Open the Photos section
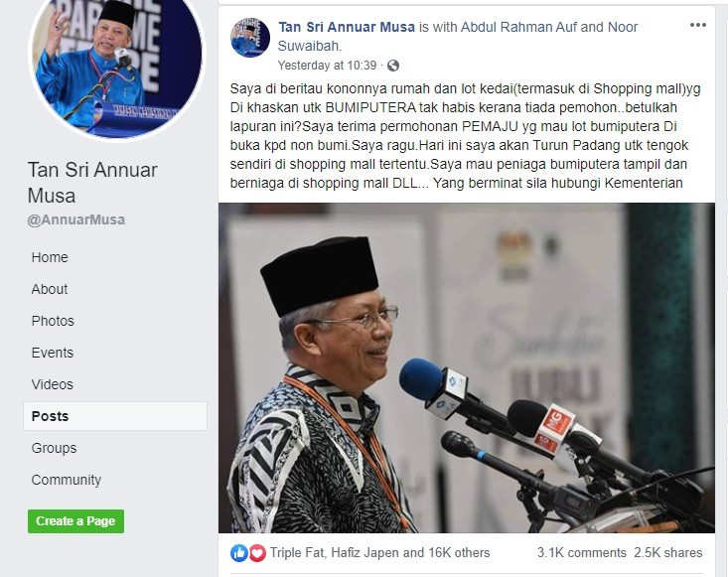The height and width of the screenshot is (577, 728). (53, 321)
